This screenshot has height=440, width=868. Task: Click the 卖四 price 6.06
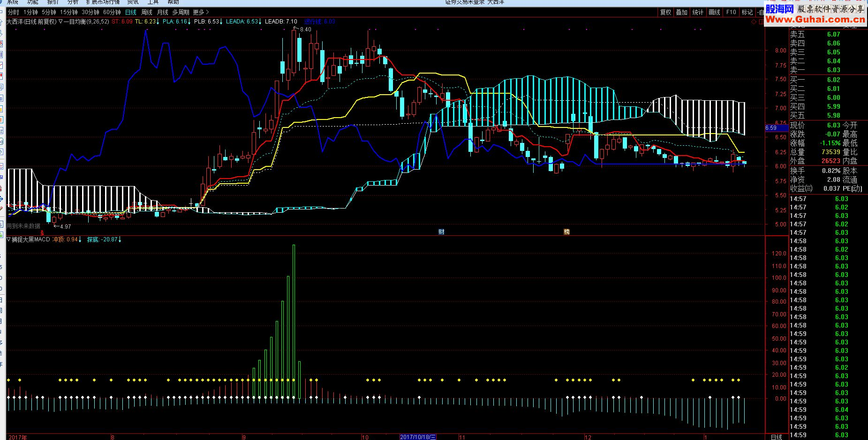pyautogui.click(x=833, y=43)
